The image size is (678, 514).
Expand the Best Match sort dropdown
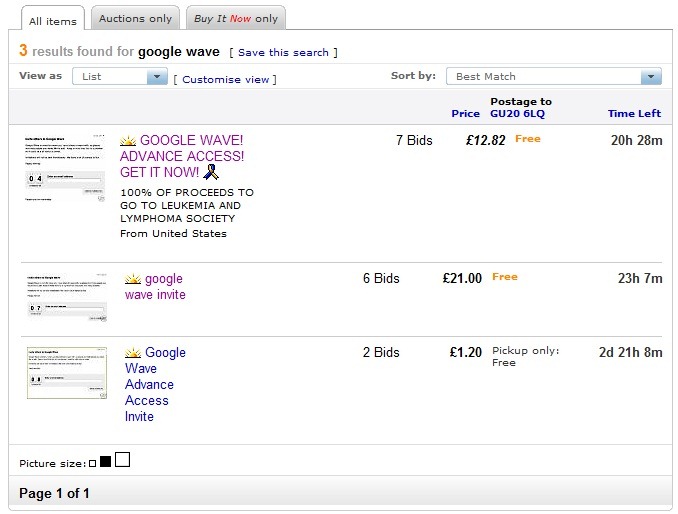[x=555, y=77]
